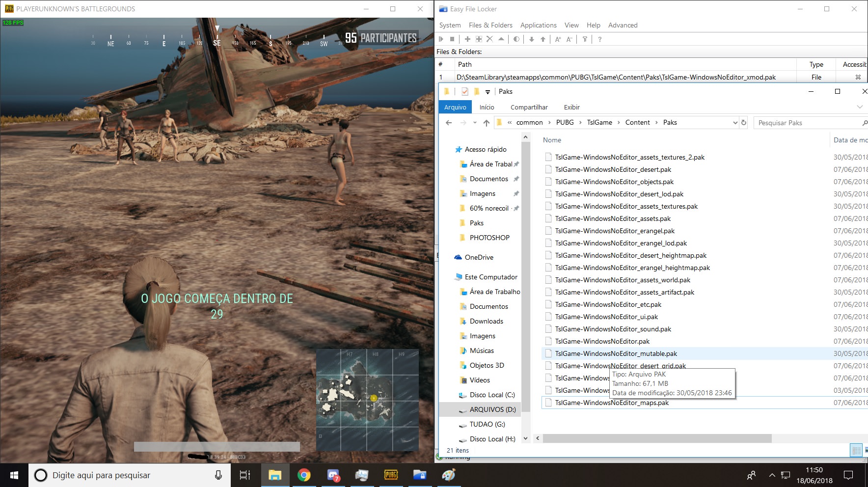Image resolution: width=868 pixels, height=487 pixels.
Task: Open the System menu in Easy File Locker
Action: (x=450, y=25)
